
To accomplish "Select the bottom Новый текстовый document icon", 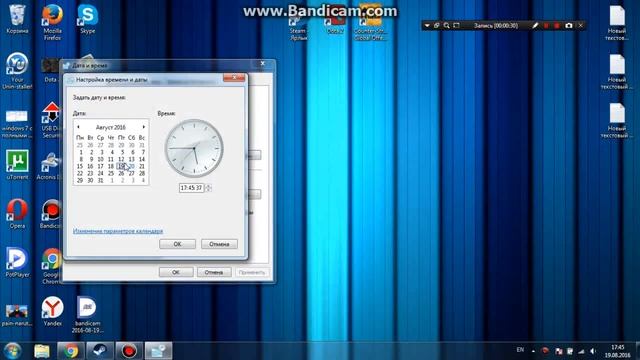I will point(617,120).
